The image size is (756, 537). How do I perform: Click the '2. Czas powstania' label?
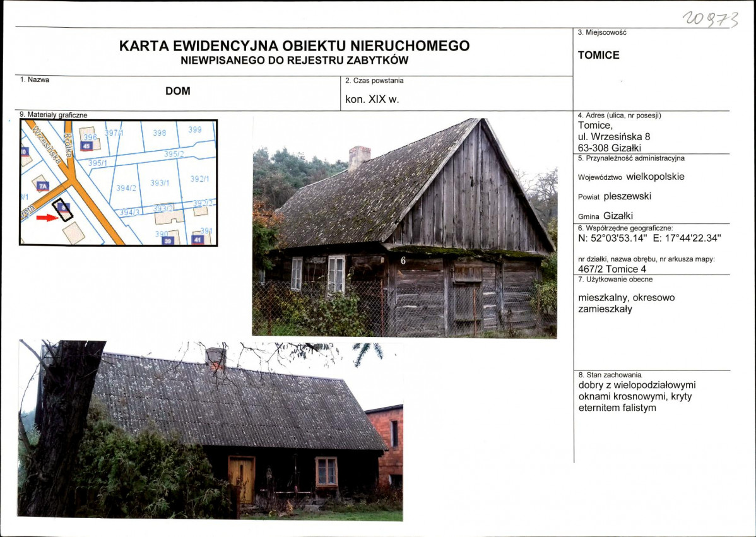pos(374,81)
